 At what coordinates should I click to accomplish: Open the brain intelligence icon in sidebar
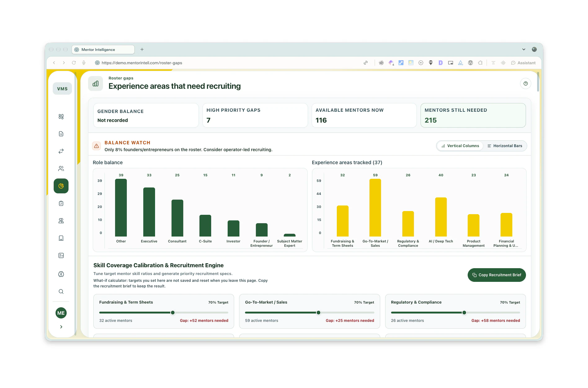pyautogui.click(x=61, y=274)
